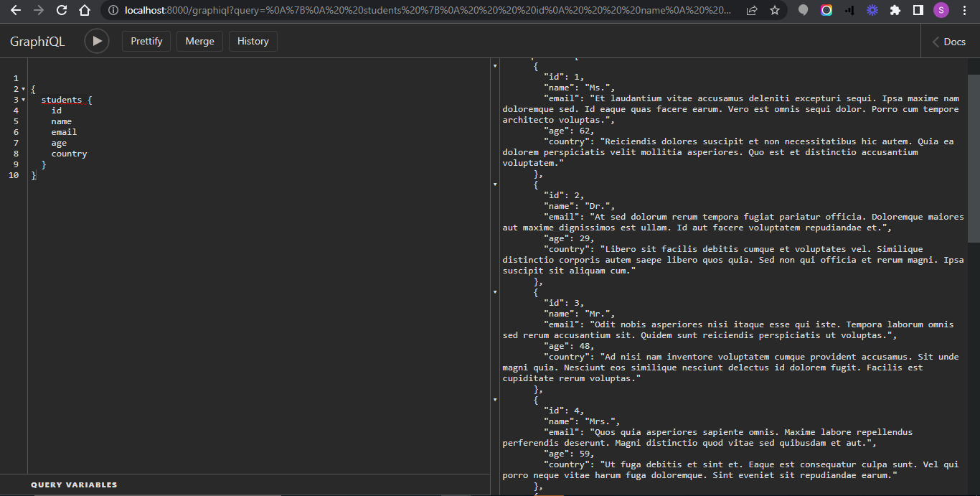Go to the browser home page icon
980x496 pixels.
[85, 11]
